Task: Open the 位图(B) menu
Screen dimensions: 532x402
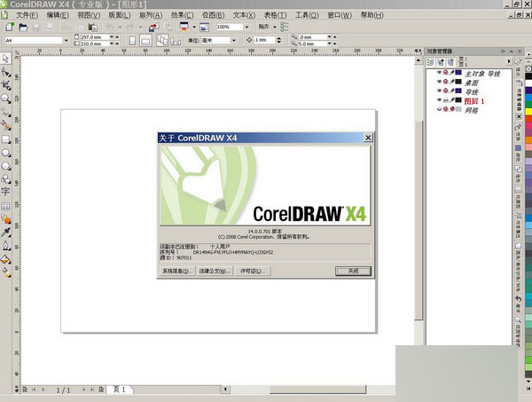Action: 214,15
